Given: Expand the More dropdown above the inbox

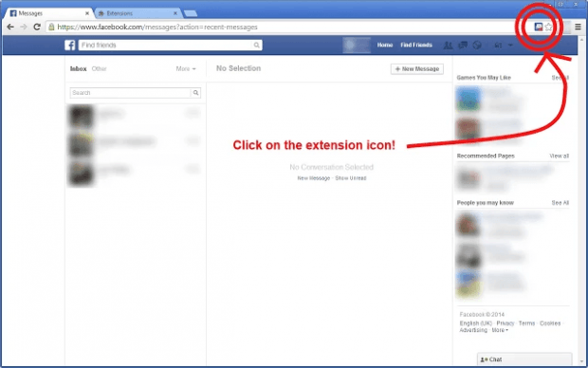Looking at the screenshot, I should tap(186, 68).
